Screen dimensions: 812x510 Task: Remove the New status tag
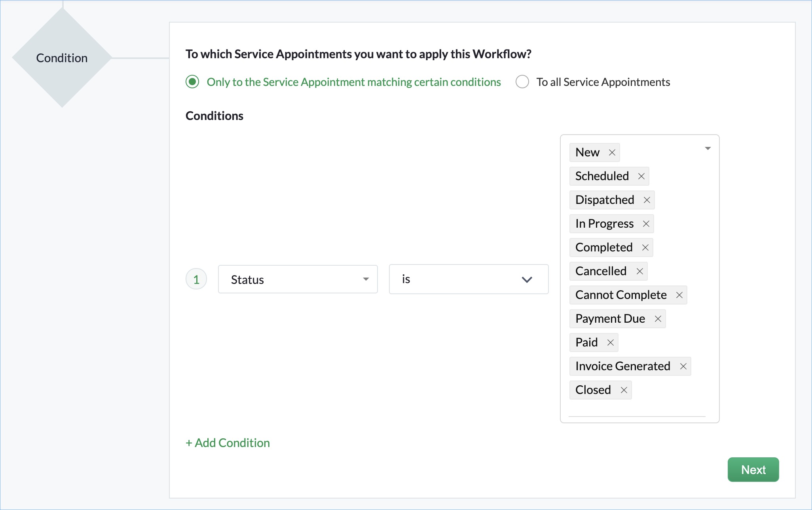tap(612, 152)
